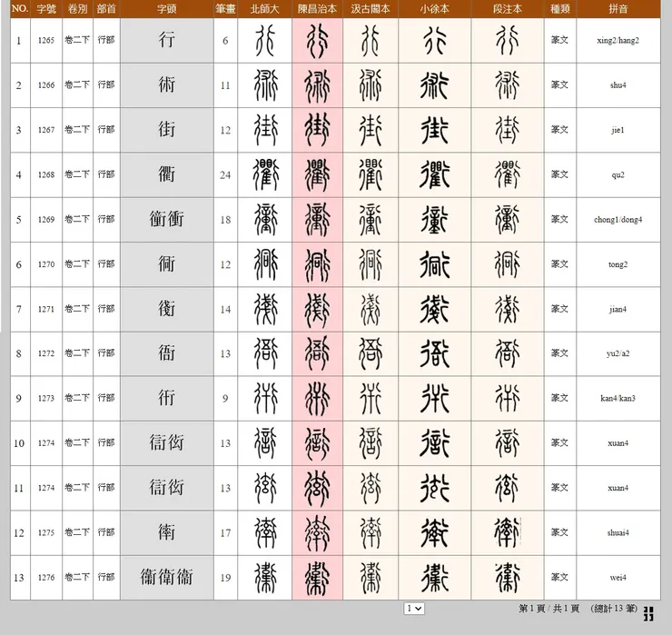
Task: Open the 衝 character entry in row 5
Action: pos(167,219)
